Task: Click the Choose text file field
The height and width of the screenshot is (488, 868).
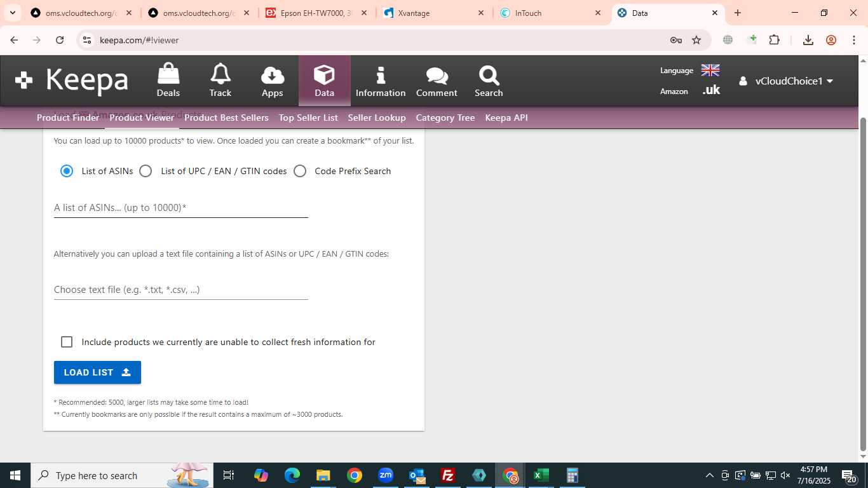Action: pos(181,290)
